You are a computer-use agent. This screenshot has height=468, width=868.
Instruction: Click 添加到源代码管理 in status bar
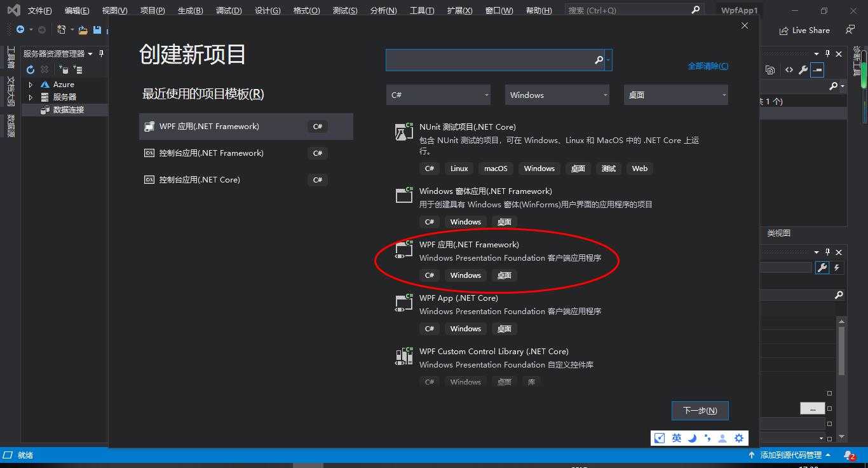tap(790, 455)
